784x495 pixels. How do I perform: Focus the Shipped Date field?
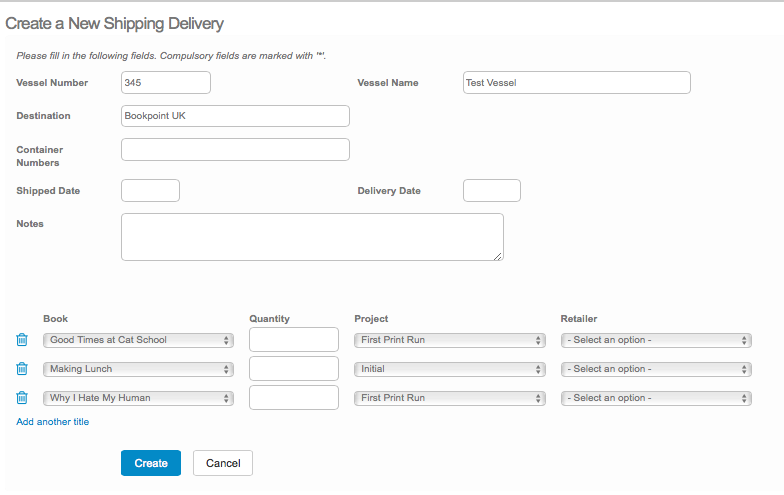pyautogui.click(x=150, y=191)
